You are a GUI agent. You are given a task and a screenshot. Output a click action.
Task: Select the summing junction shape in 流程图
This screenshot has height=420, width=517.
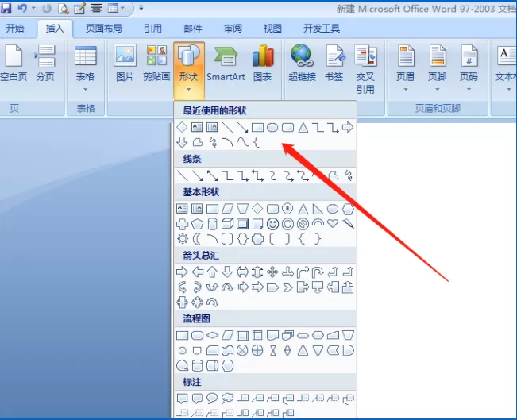[242, 350]
